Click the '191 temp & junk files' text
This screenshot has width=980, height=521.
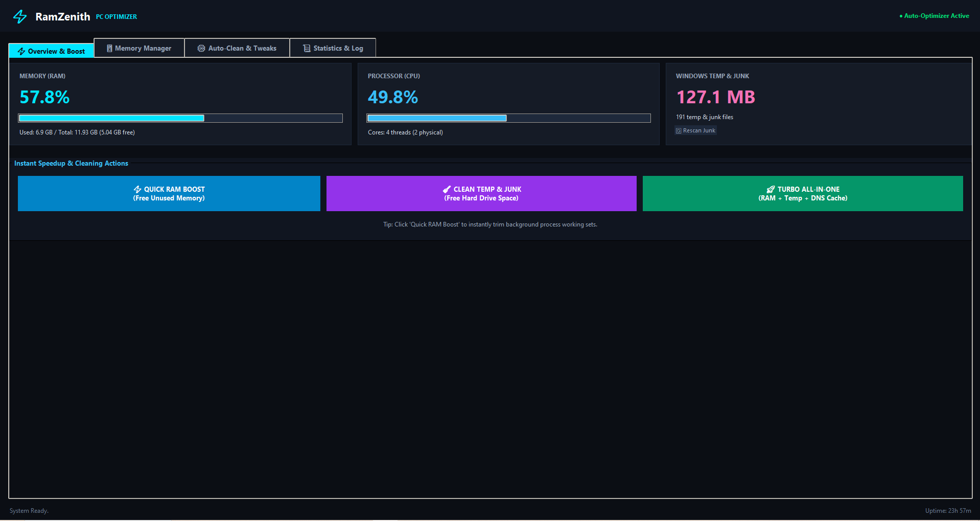[x=705, y=117]
